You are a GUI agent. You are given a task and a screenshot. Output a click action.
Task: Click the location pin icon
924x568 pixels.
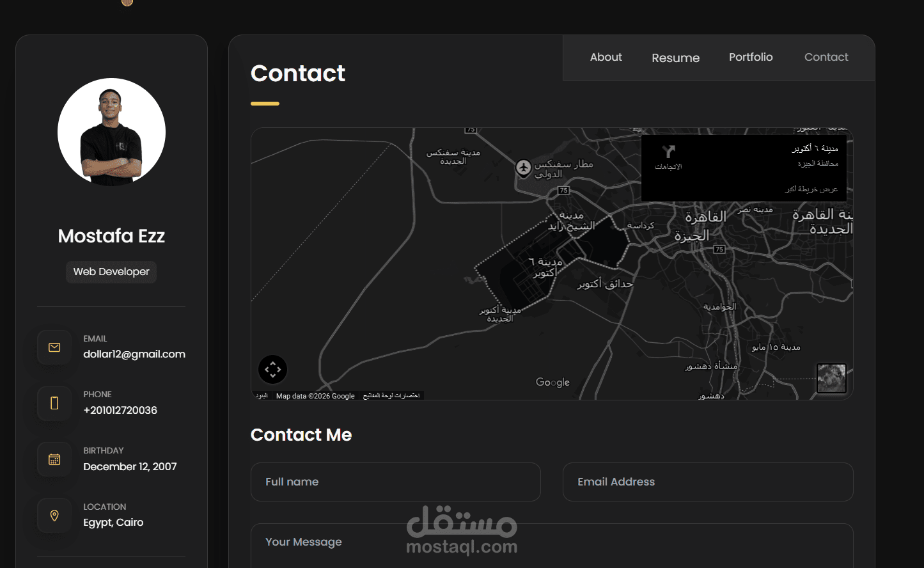click(54, 516)
